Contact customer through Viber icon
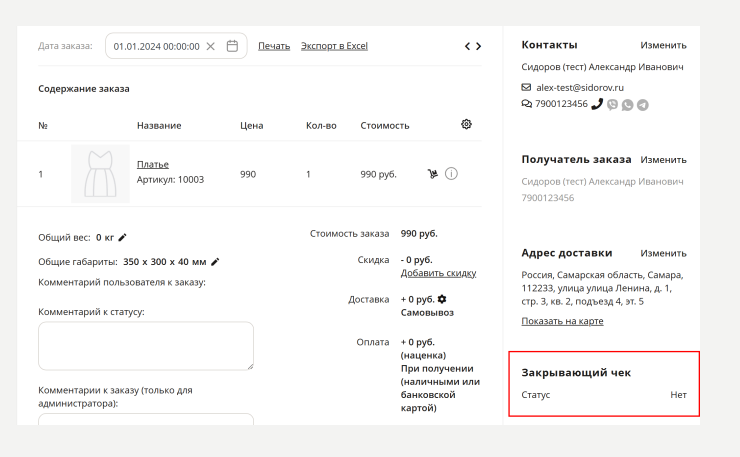Image resolution: width=740 pixels, height=457 pixels. pos(612,105)
